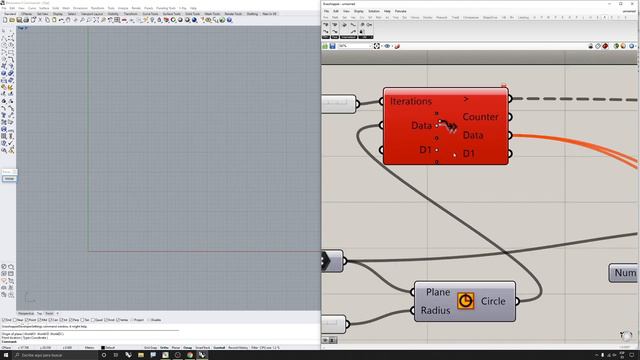Click the Circle output grip
Image resolution: width=640 pixels, height=360 pixels.
[517, 301]
